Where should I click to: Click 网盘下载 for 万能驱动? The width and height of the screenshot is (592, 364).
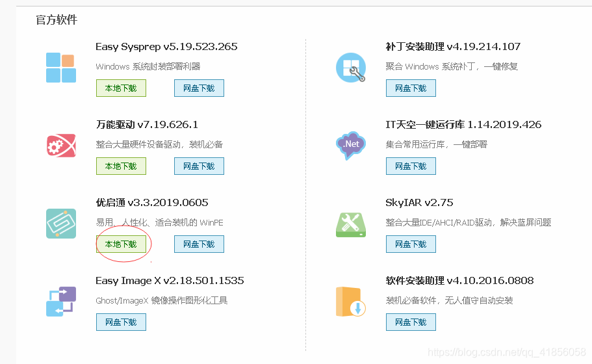tap(199, 166)
